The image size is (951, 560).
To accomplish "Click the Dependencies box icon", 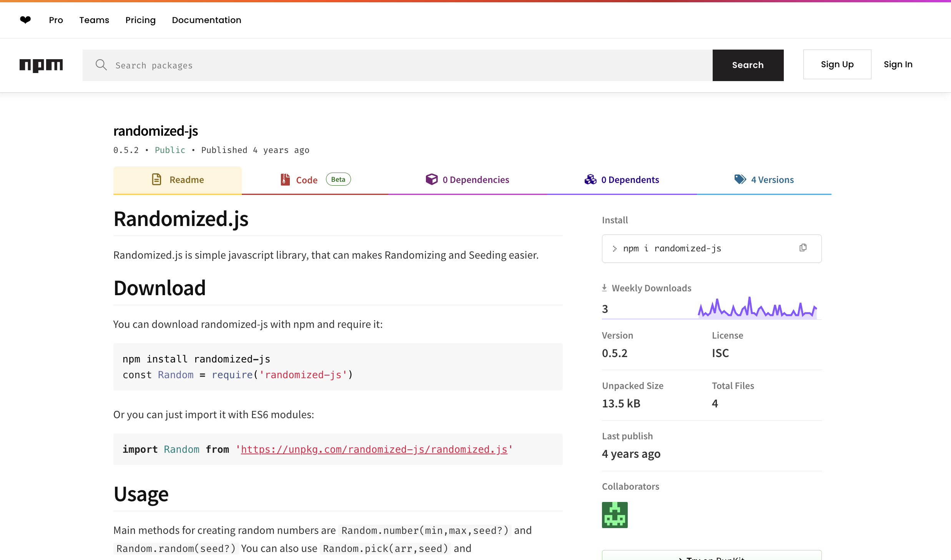I will coord(432,179).
